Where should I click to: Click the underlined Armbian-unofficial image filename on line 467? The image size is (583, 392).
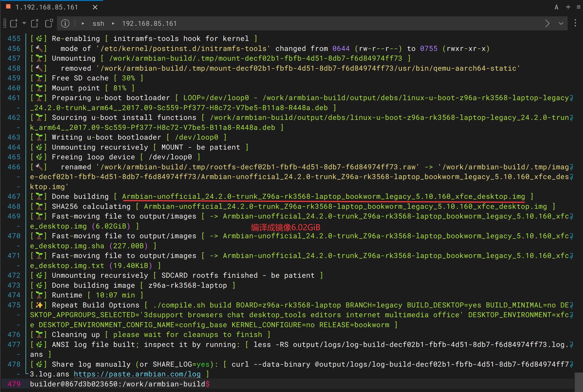click(x=323, y=197)
